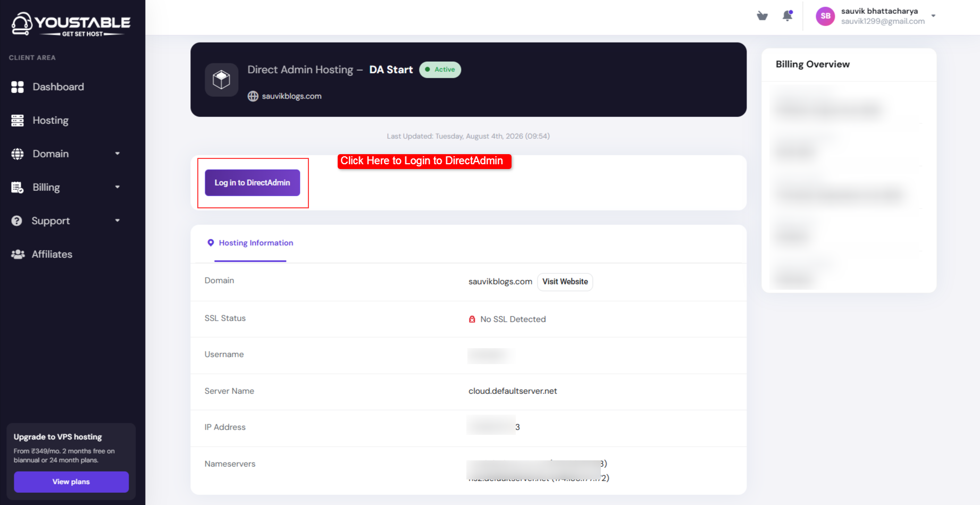Click Log in to DirectAdmin button
Viewport: 980px width, 505px height.
[x=253, y=183]
